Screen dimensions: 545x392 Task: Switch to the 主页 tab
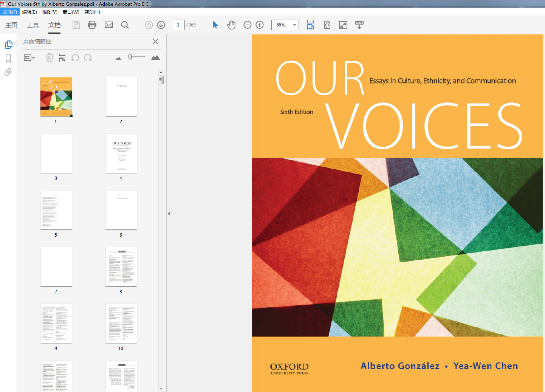click(11, 25)
